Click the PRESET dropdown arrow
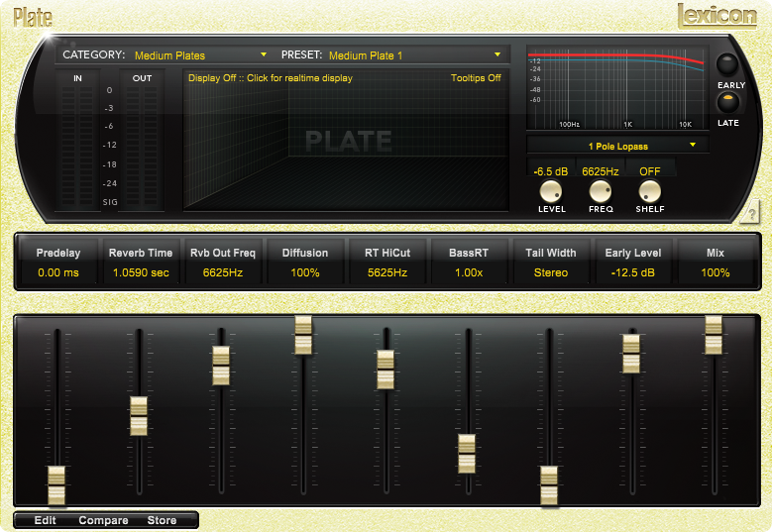Image resolution: width=772 pixels, height=532 pixels. coord(497,54)
